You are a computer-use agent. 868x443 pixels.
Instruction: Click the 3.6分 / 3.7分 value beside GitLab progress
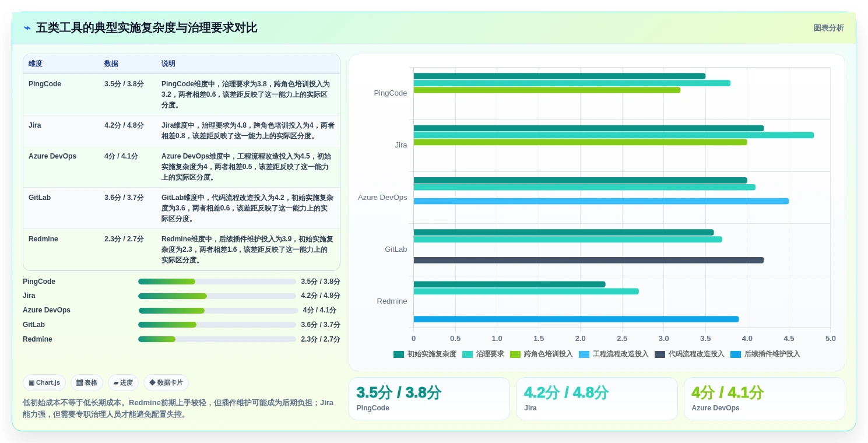(321, 325)
